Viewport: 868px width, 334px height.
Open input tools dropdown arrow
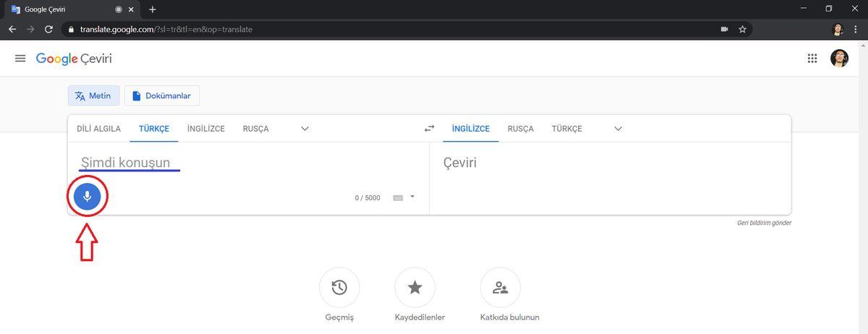tap(412, 196)
